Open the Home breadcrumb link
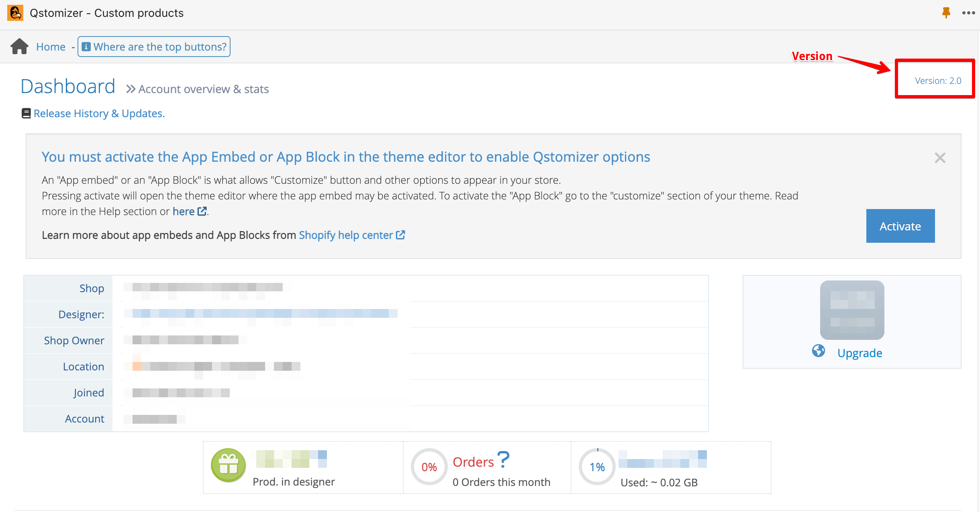 [x=51, y=47]
